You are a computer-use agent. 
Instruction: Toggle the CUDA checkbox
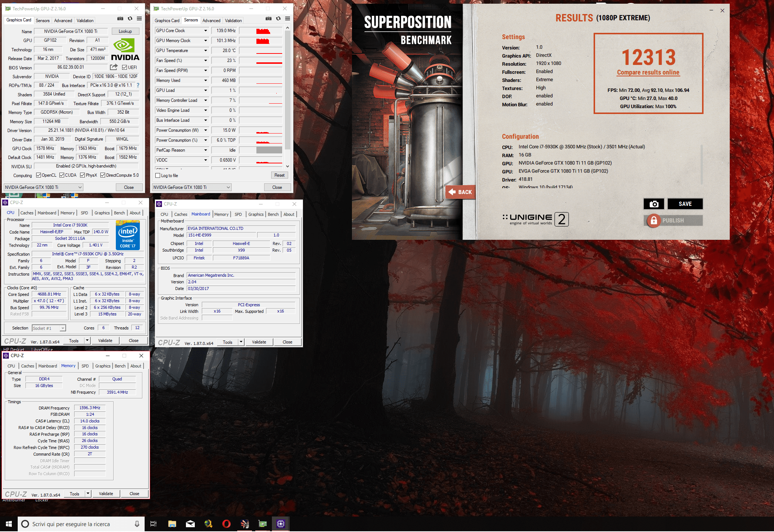pos(62,175)
